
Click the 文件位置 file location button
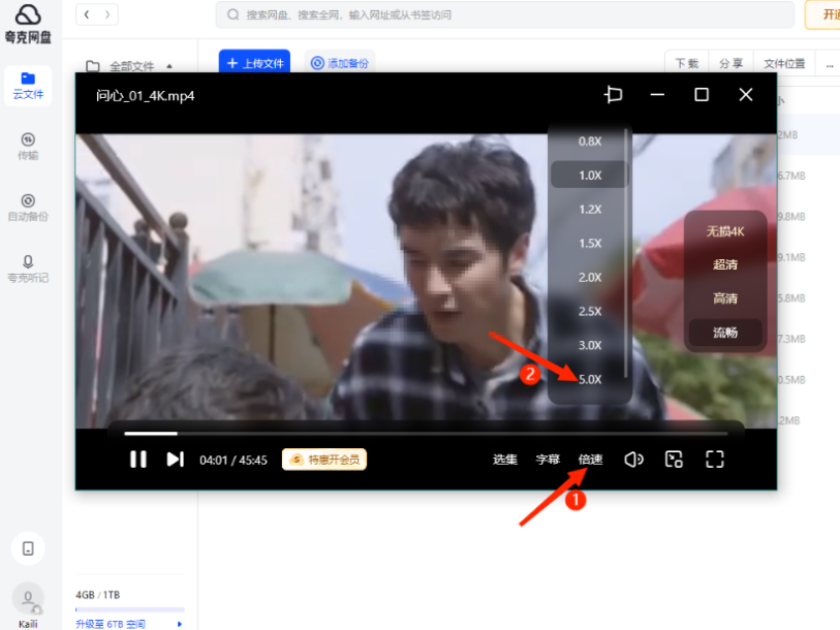(x=785, y=63)
